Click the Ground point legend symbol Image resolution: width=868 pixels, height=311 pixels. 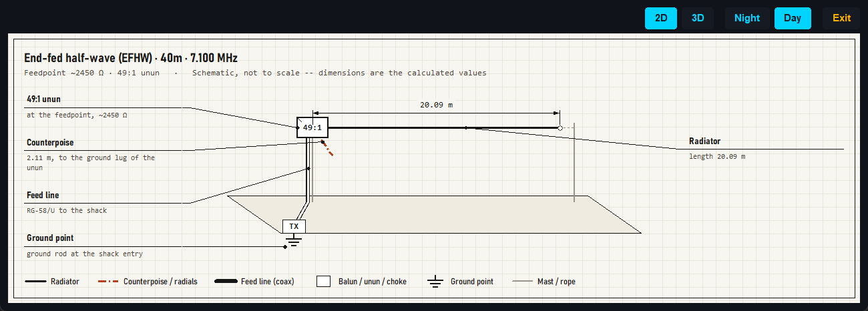pos(435,282)
